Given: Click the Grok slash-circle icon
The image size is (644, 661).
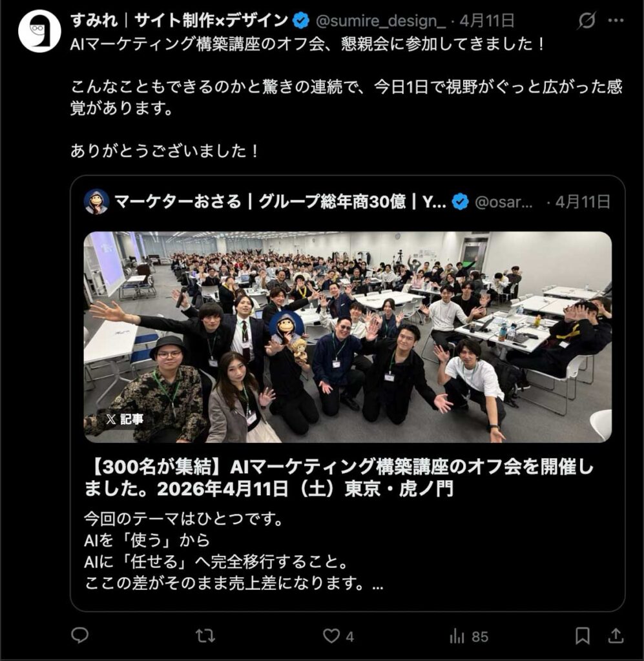Looking at the screenshot, I should 587,20.
